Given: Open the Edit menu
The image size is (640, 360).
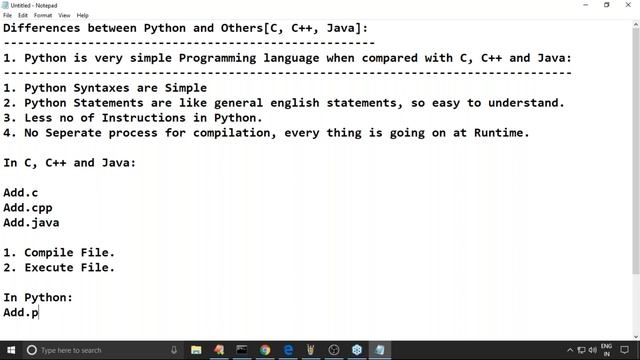Looking at the screenshot, I should (23, 16).
